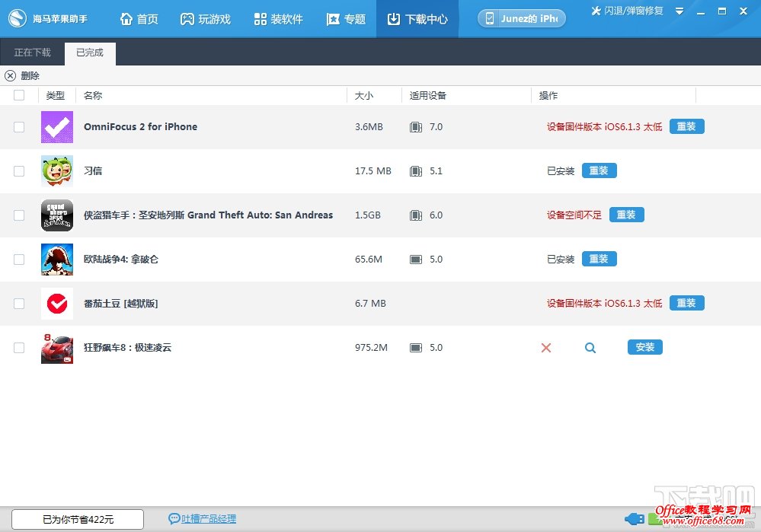761x532 pixels.
Task: Click the 已安装 status in 欧陆战争4 row
Action: tap(561, 260)
